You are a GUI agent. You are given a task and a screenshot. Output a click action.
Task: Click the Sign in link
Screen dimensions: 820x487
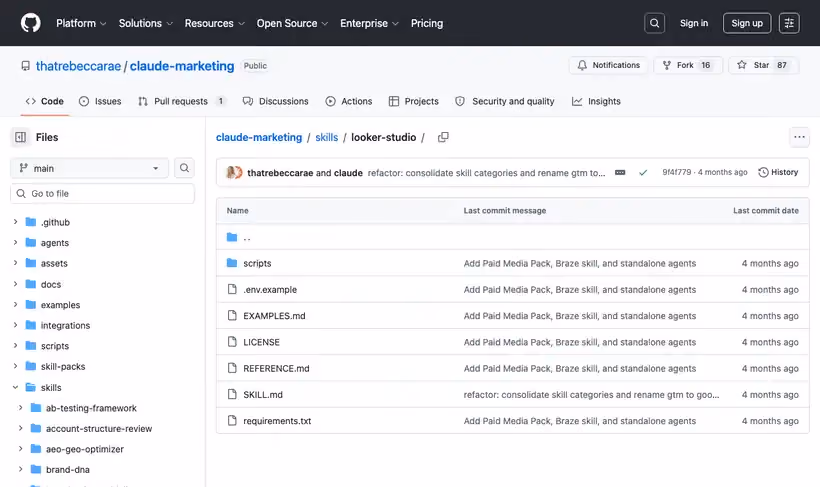[x=693, y=23]
